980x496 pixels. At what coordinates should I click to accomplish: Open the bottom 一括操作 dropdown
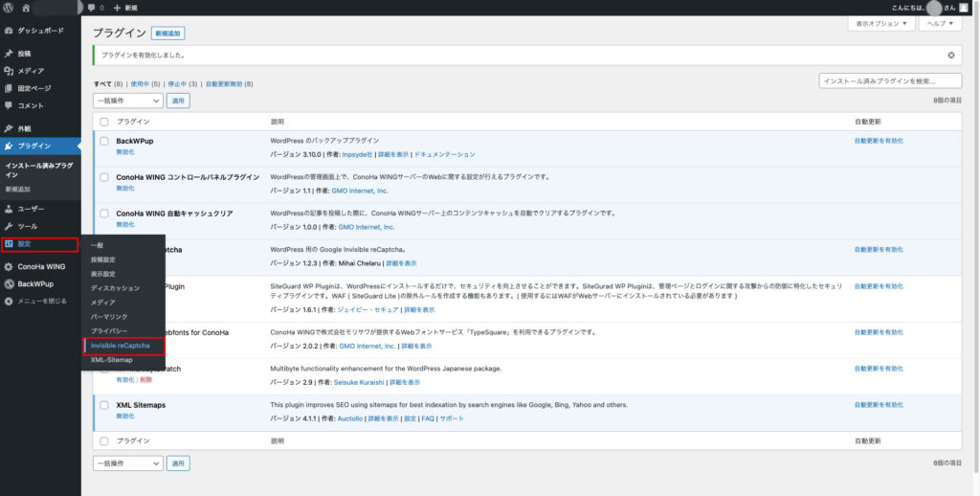[128, 463]
